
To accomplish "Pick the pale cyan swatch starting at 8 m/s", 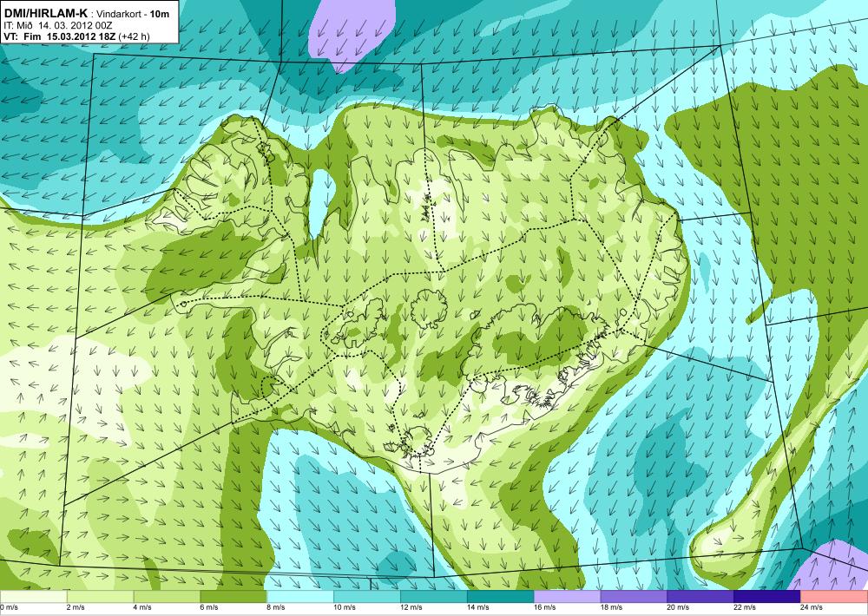I will (x=300, y=597).
